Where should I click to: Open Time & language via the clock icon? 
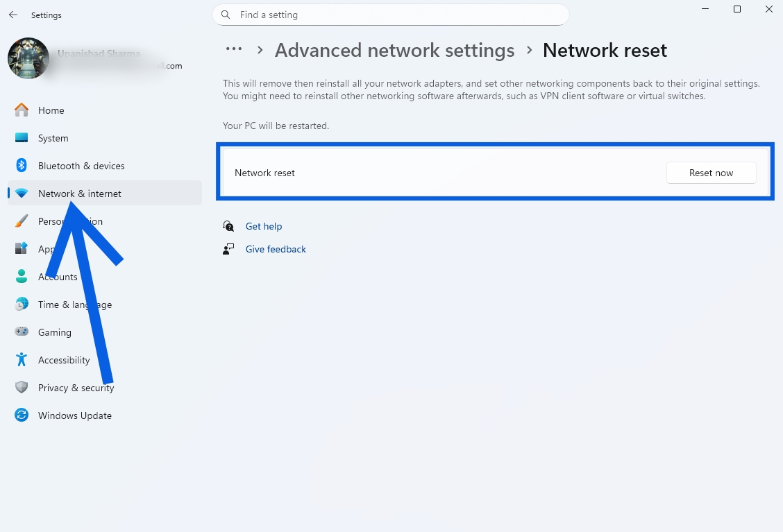(21, 304)
